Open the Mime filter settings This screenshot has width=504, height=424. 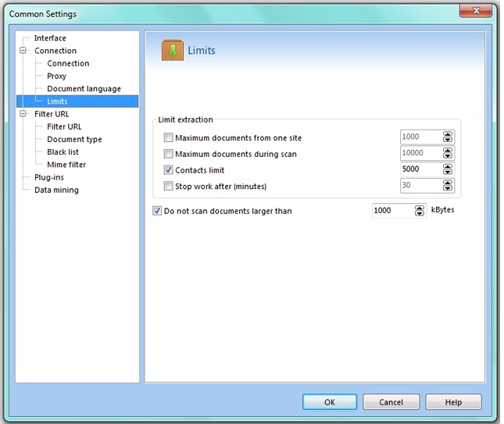pos(66,165)
